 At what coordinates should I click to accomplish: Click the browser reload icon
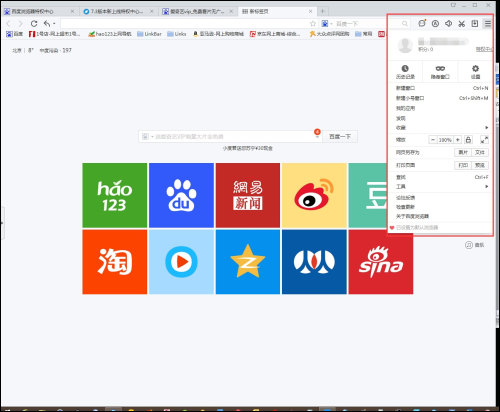pyautogui.click(x=34, y=24)
